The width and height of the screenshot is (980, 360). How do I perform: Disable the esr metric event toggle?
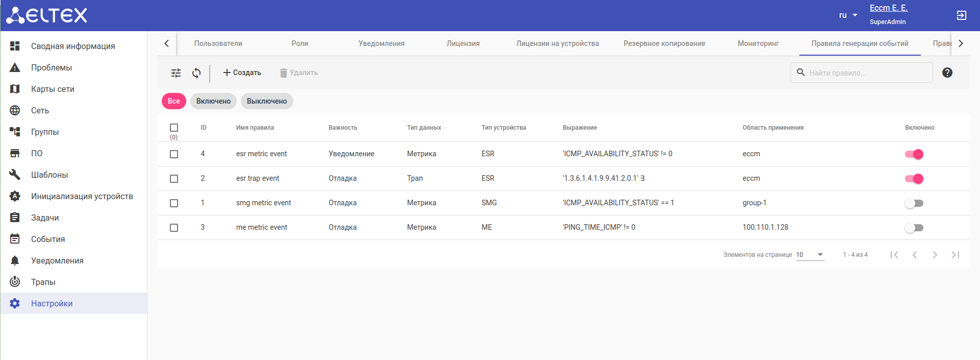(914, 154)
